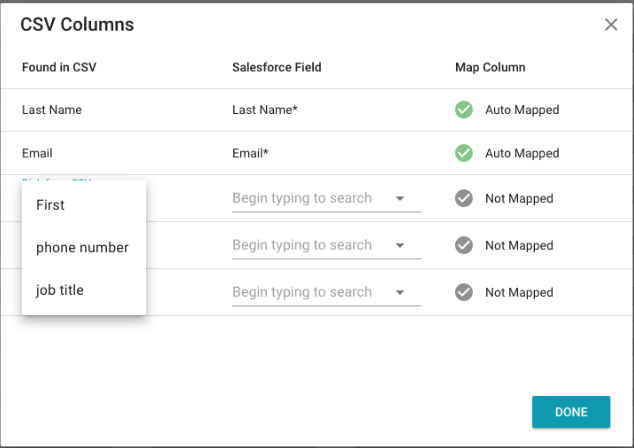Click Auto Mapped label in Last Name row
The image size is (634, 448).
pyautogui.click(x=522, y=110)
